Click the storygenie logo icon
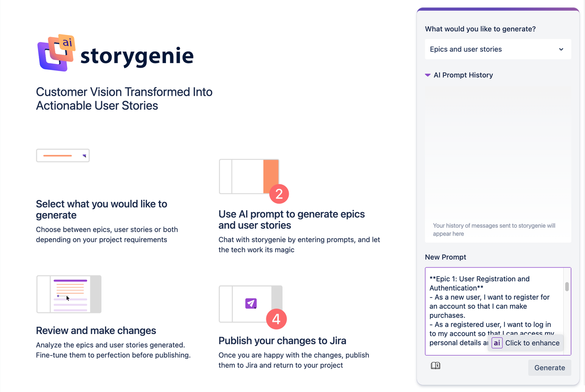 pos(56,53)
